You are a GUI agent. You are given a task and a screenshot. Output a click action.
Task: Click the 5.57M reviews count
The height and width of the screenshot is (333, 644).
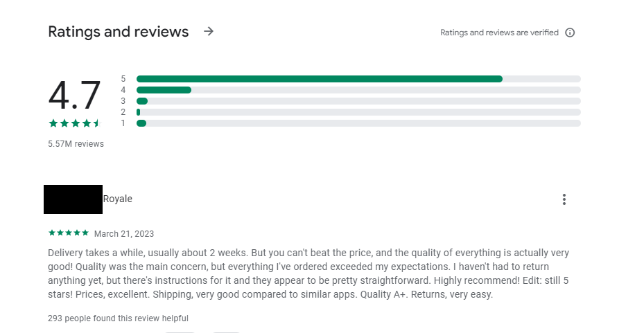coord(76,143)
